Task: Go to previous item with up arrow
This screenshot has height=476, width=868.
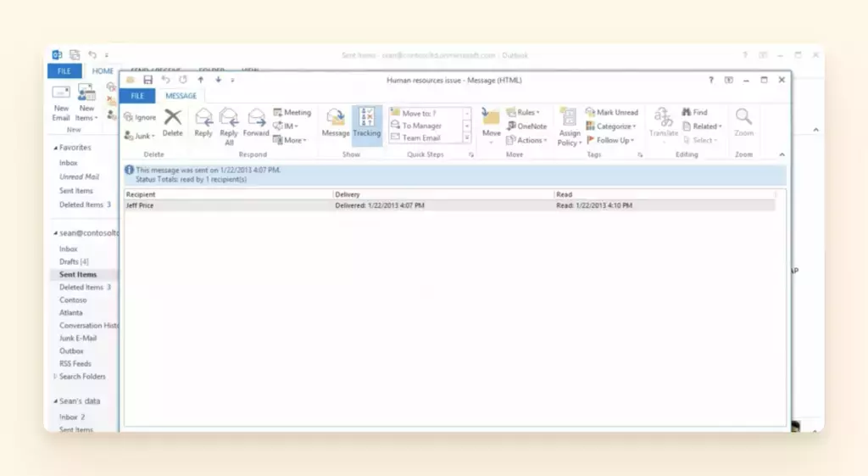Action: click(x=200, y=80)
